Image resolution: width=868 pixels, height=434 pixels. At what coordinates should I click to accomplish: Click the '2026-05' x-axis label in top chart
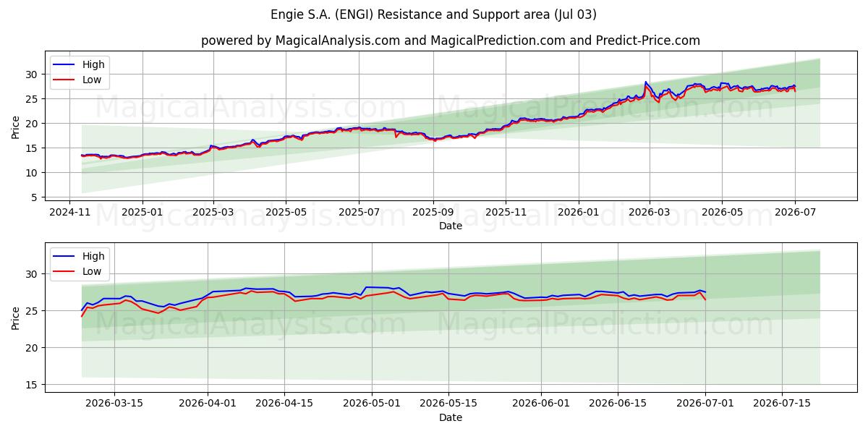[x=722, y=213]
